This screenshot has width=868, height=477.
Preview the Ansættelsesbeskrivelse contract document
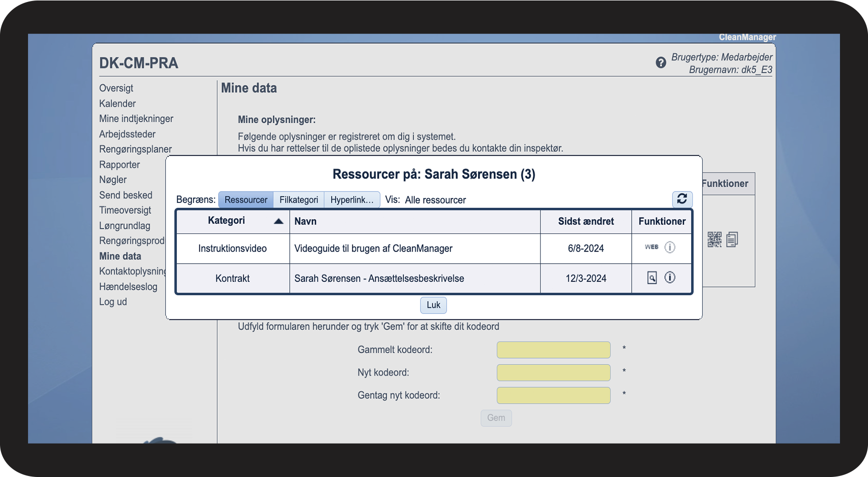point(651,278)
